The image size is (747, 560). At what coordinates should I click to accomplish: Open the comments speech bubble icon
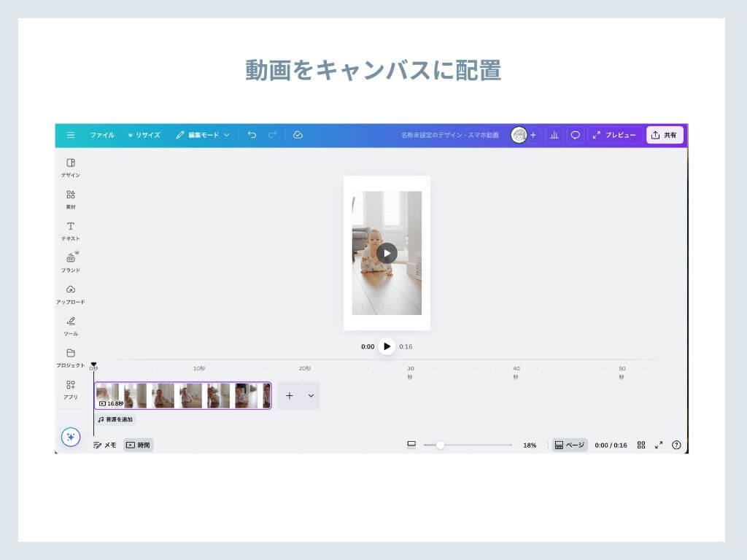(x=576, y=135)
